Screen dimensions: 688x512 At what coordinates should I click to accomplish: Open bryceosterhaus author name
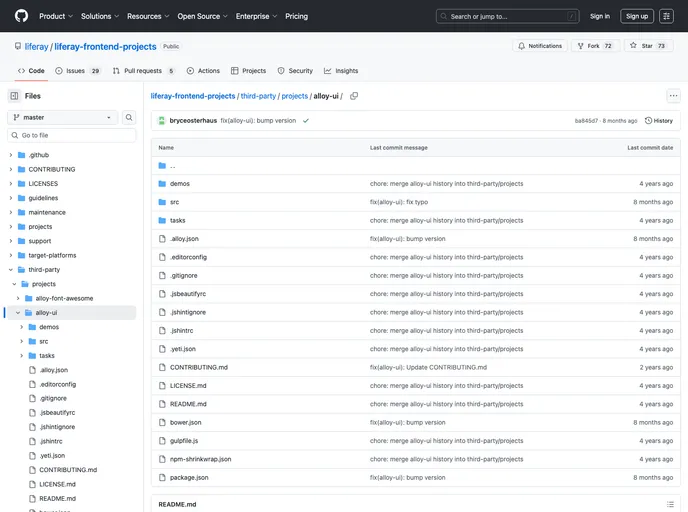click(x=193, y=121)
